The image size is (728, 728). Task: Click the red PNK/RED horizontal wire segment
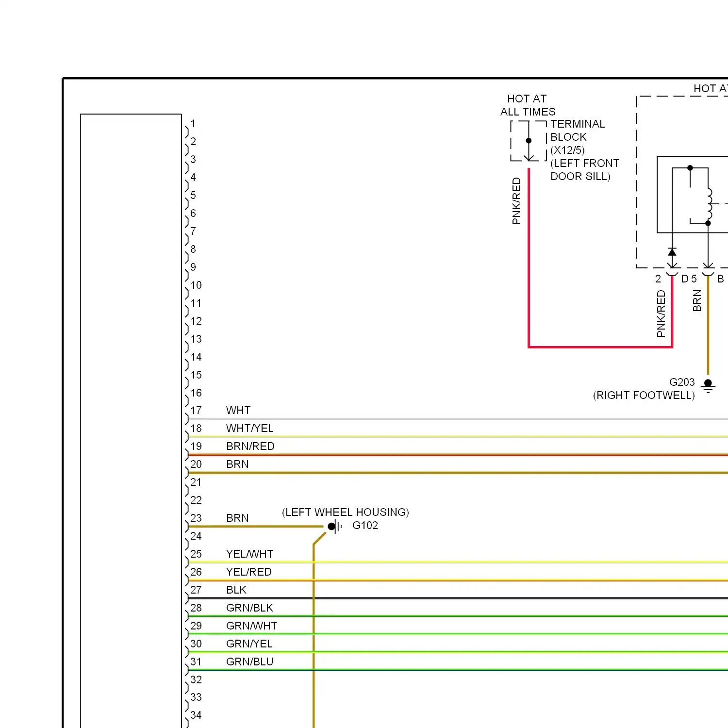[600, 347]
